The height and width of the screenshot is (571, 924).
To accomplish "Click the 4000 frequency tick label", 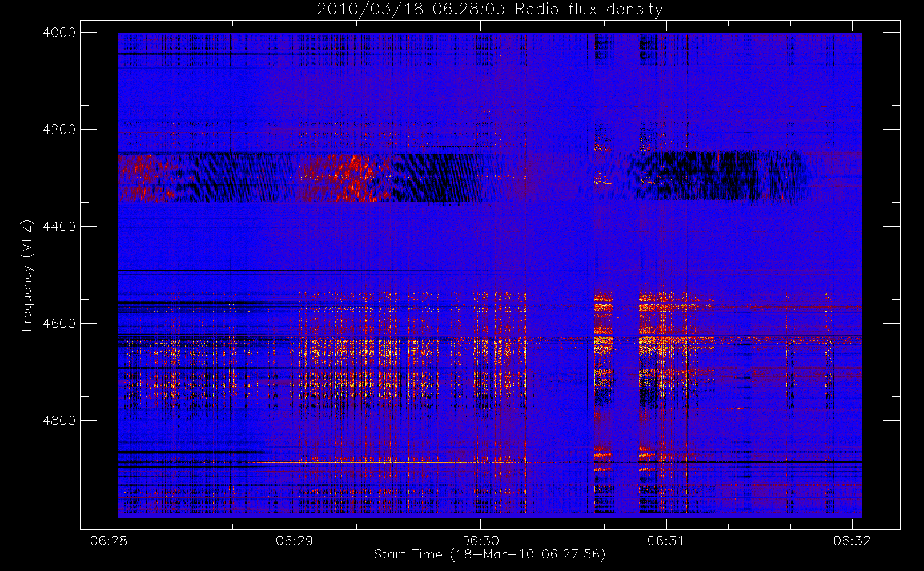I will pos(59,33).
